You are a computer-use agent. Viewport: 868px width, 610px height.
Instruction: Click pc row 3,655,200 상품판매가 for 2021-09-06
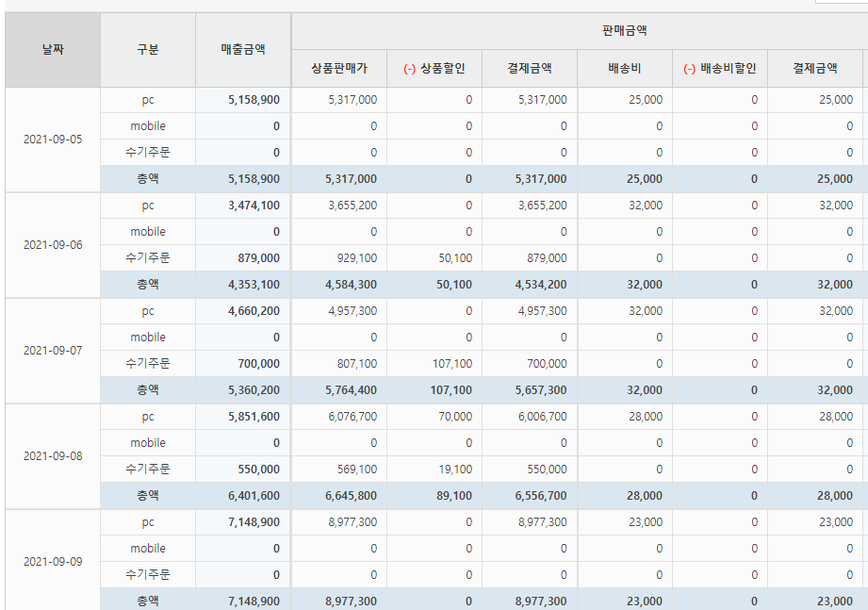(x=352, y=206)
